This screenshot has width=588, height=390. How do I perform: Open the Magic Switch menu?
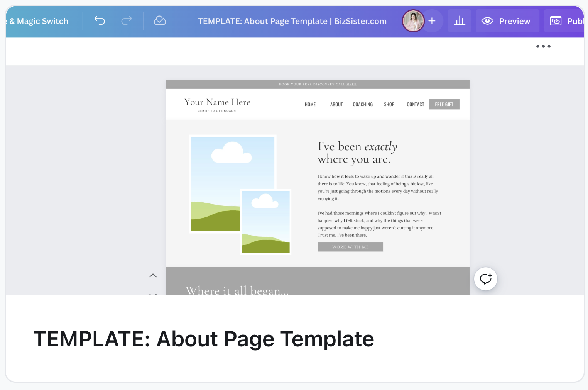tap(39, 21)
